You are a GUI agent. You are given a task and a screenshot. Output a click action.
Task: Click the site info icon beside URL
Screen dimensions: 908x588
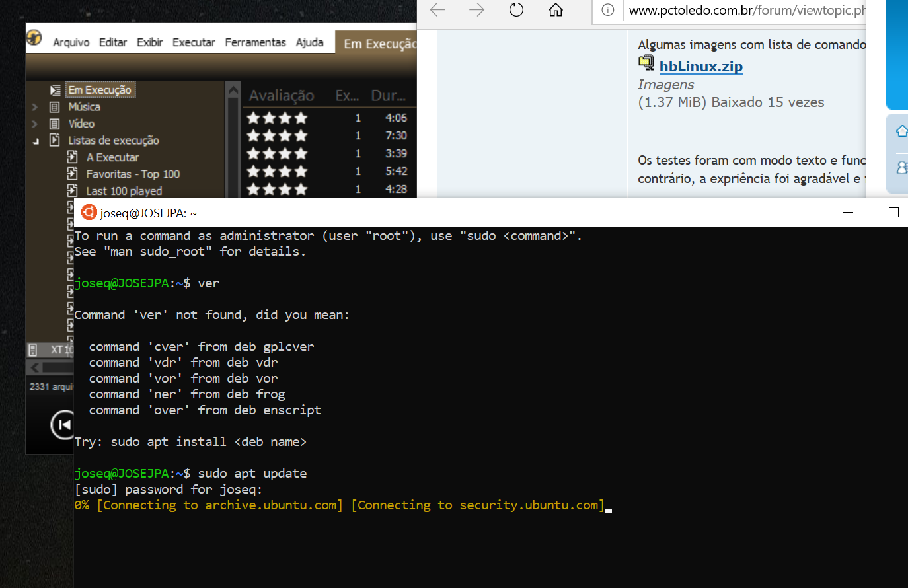608,10
